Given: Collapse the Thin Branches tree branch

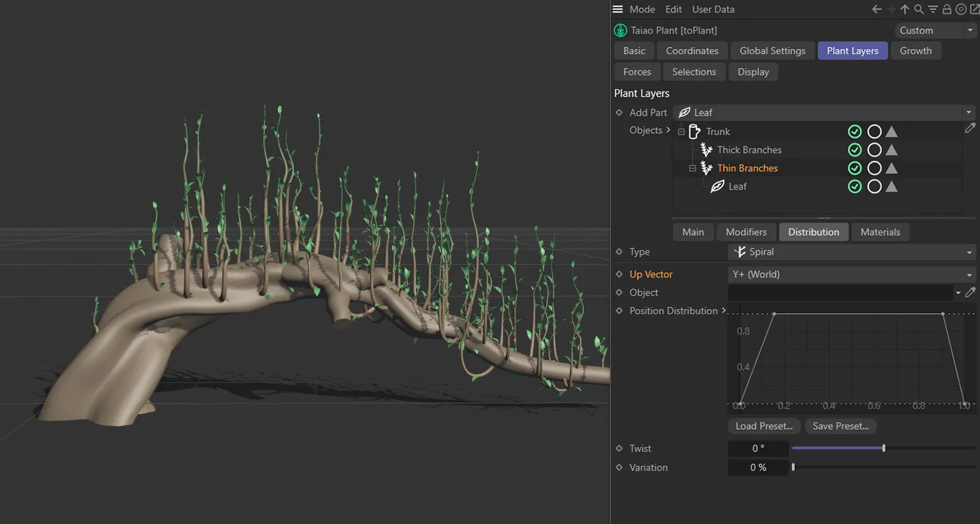Looking at the screenshot, I should click(693, 168).
